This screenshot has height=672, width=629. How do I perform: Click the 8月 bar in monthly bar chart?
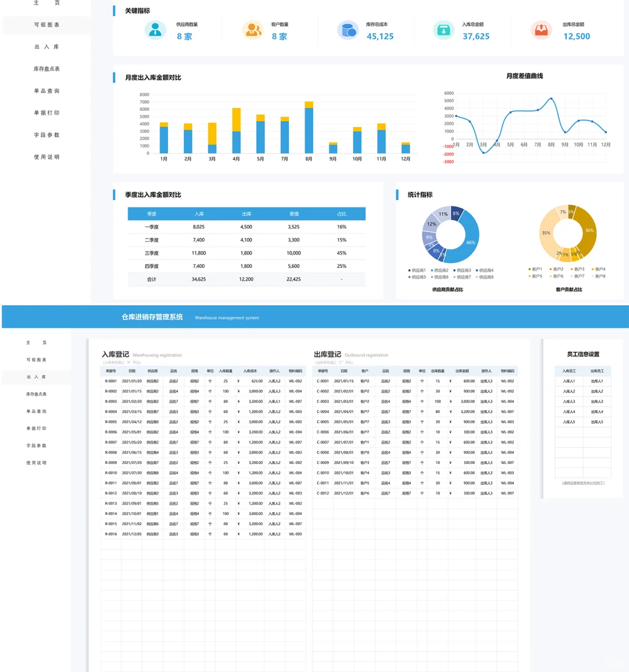(309, 127)
